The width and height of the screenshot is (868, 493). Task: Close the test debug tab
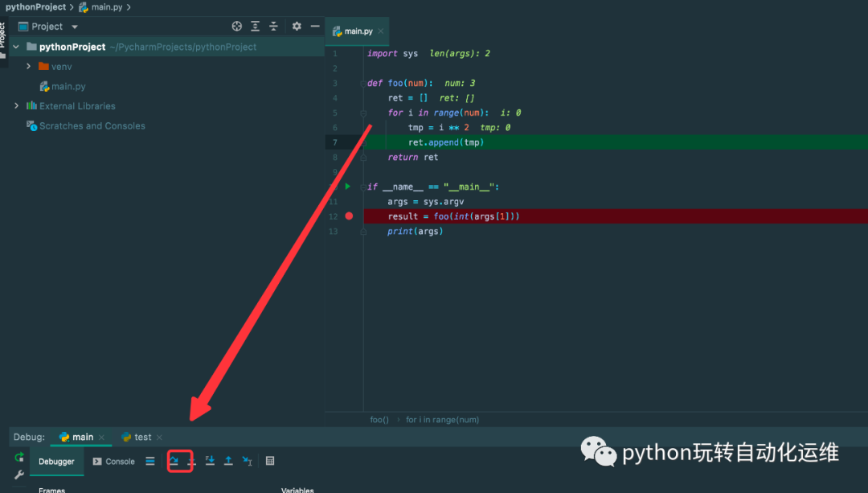[x=159, y=438]
